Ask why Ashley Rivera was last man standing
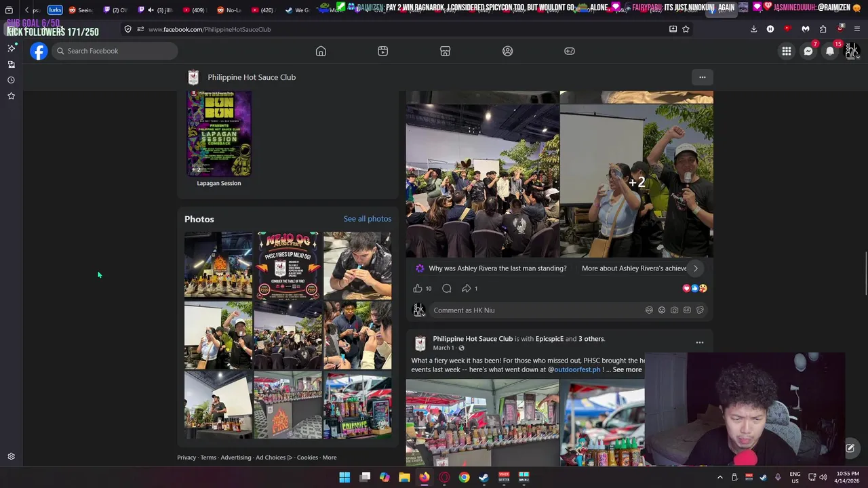Screen dimensions: 868x488 (x=497, y=268)
